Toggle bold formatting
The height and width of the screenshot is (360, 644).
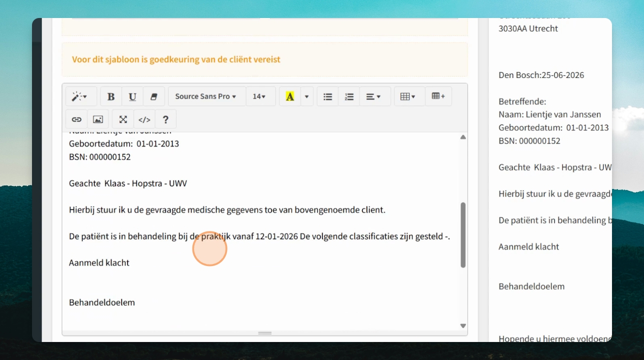tap(111, 96)
